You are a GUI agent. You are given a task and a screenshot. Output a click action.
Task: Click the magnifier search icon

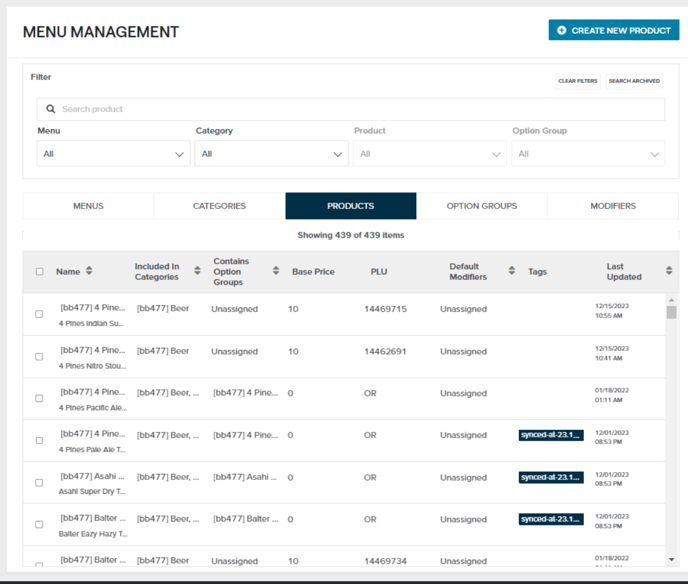tap(51, 109)
